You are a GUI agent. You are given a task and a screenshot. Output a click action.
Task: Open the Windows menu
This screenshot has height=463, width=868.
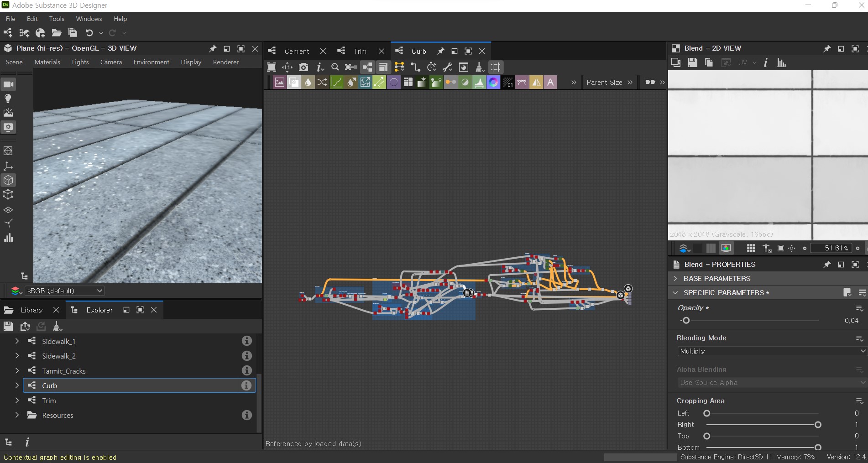click(89, 19)
